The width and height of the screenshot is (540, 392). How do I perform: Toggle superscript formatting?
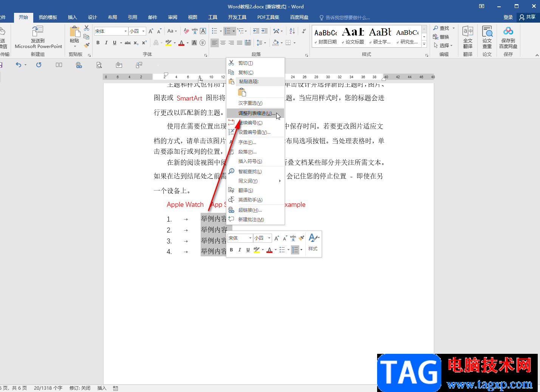click(x=144, y=43)
